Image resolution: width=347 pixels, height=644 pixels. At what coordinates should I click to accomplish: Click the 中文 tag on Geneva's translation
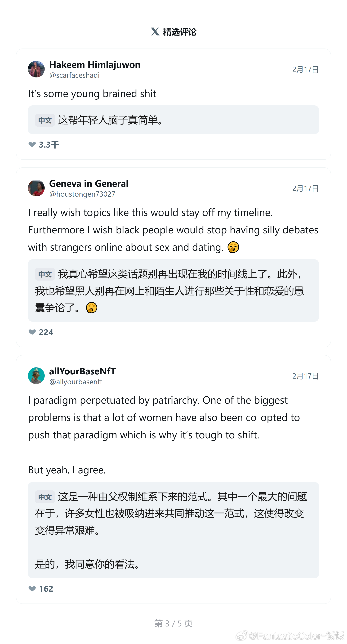pyautogui.click(x=45, y=274)
